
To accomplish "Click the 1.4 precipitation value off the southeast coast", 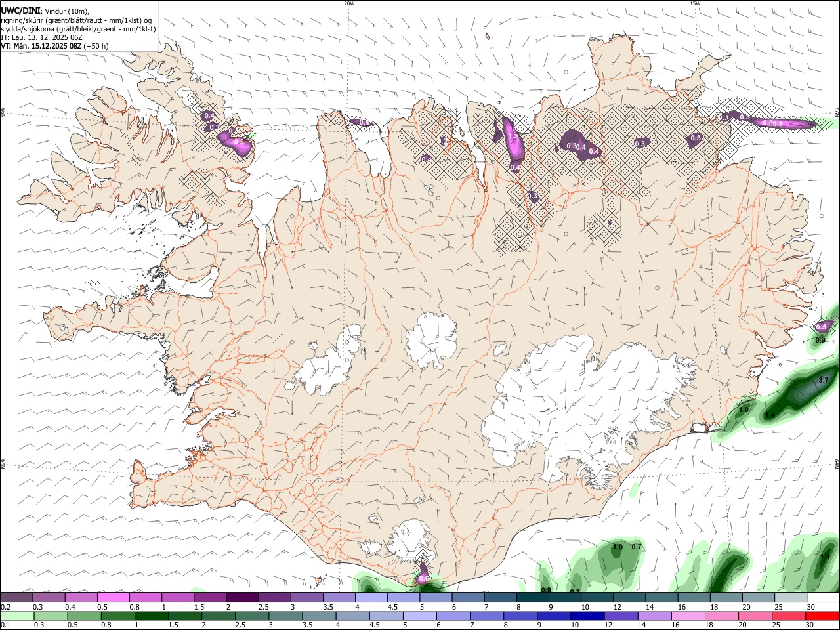I will [x=770, y=415].
